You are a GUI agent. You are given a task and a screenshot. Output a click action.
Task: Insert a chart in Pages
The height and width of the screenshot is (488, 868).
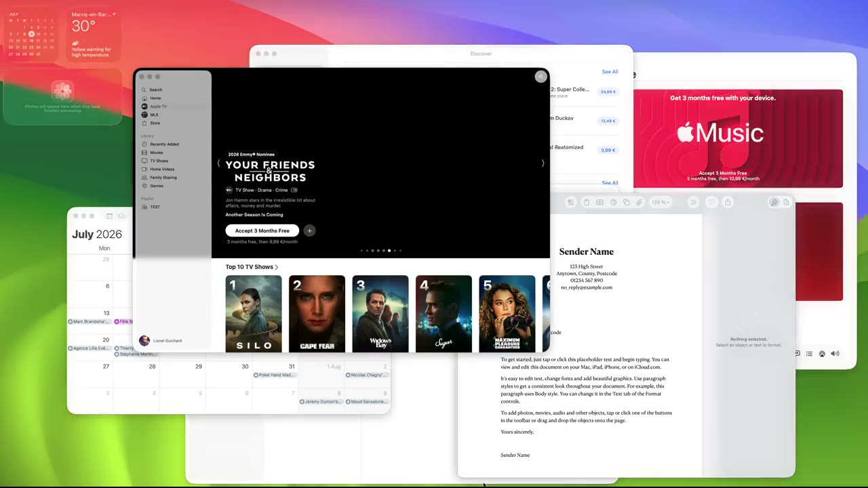613,202
